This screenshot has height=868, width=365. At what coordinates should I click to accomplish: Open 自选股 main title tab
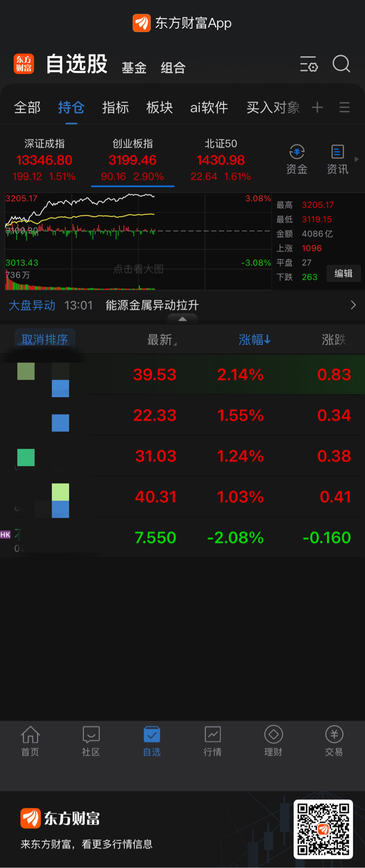[x=77, y=64]
